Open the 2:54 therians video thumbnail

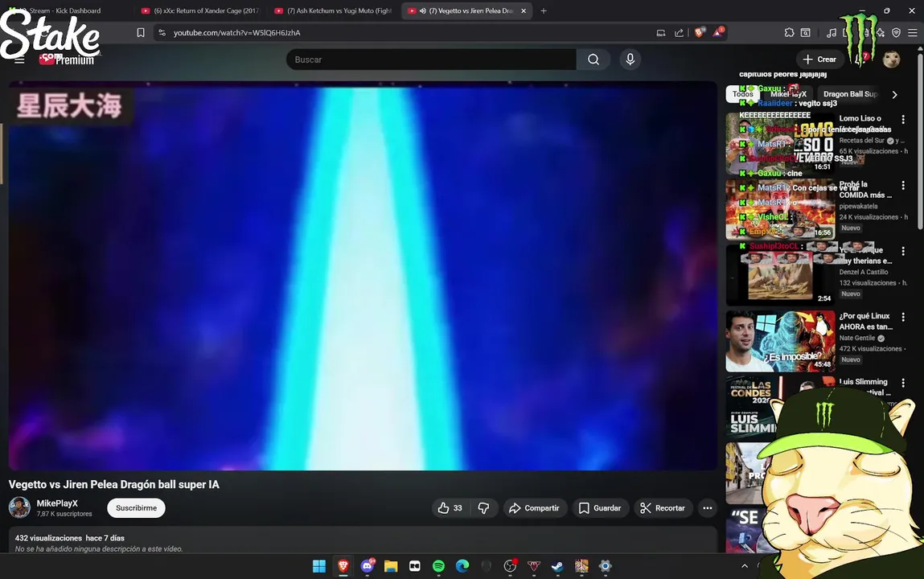[x=780, y=275]
